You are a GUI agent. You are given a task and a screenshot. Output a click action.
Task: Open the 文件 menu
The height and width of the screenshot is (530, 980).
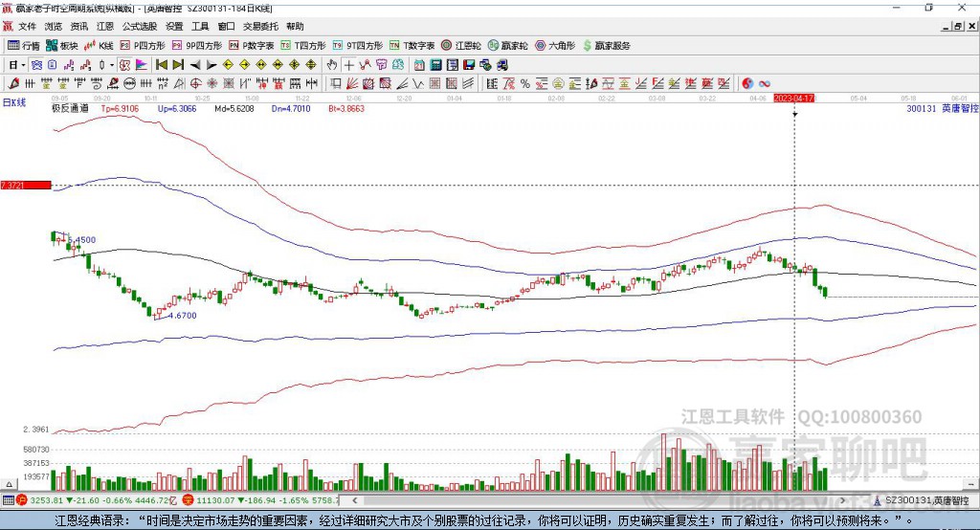click(27, 26)
